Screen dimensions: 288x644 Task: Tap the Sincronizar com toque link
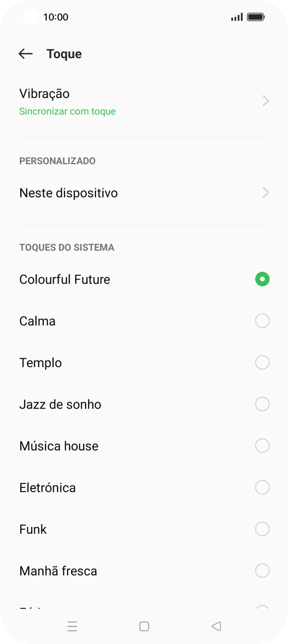(x=67, y=111)
